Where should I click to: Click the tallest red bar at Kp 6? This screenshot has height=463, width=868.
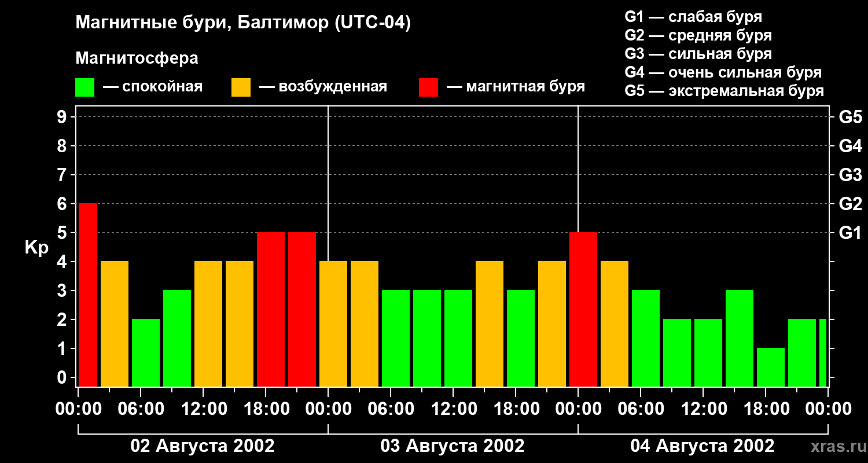[x=88, y=295]
